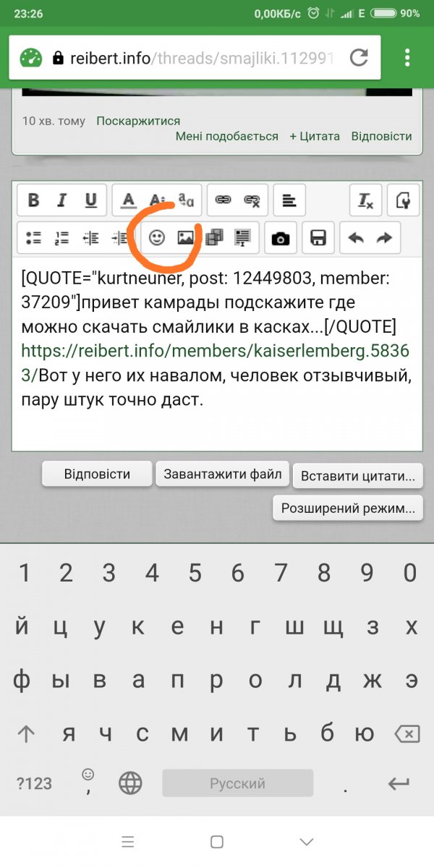Open the smilies picker

click(x=157, y=238)
